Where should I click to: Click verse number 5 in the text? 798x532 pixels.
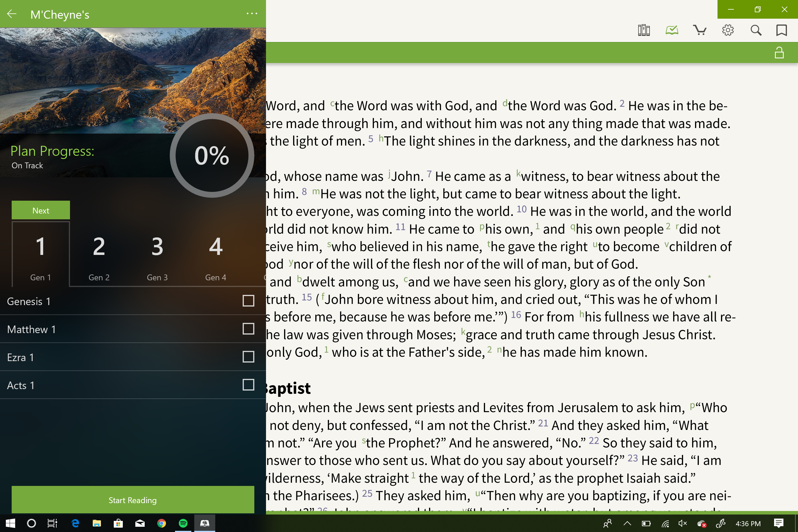pyautogui.click(x=370, y=139)
